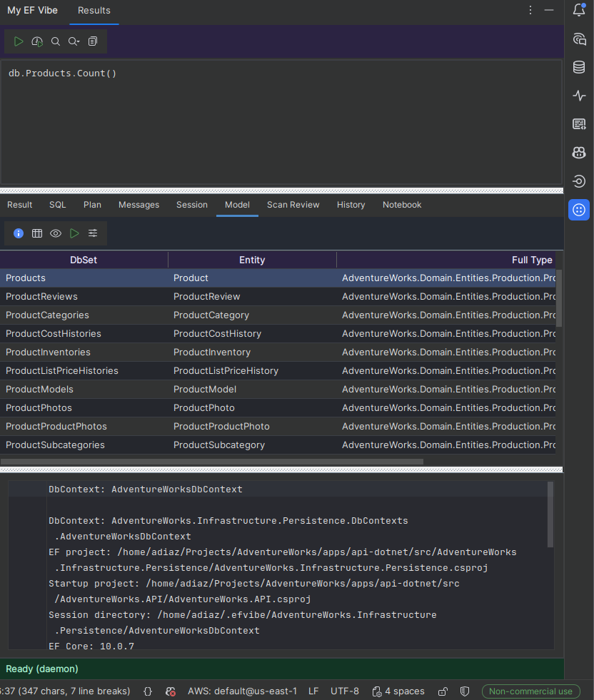The height and width of the screenshot is (700, 594).
Task: Open the Scan Review tab
Action: point(293,205)
